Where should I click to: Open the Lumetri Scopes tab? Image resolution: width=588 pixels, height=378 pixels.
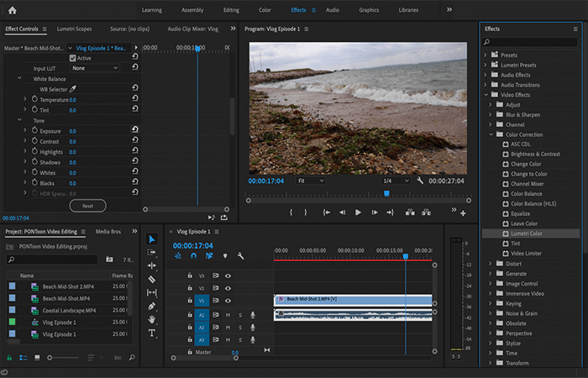pos(74,29)
